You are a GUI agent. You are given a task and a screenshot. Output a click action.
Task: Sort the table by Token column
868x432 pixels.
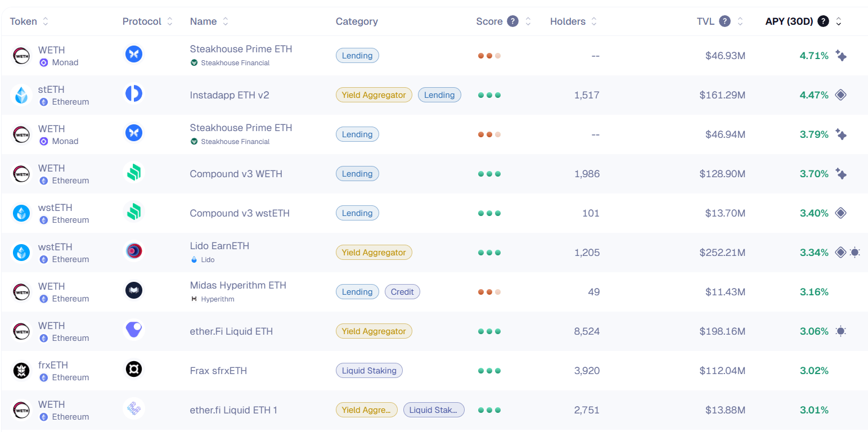point(46,21)
